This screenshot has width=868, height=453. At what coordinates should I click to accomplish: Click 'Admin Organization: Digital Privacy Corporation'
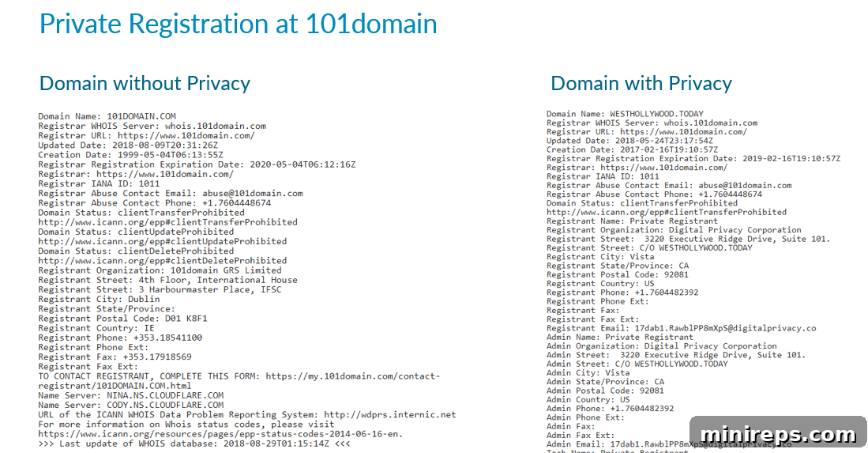[662, 346]
